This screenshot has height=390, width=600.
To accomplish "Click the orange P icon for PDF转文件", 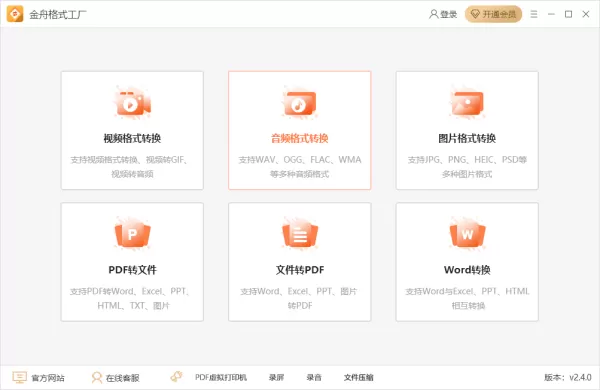I will [132, 234].
